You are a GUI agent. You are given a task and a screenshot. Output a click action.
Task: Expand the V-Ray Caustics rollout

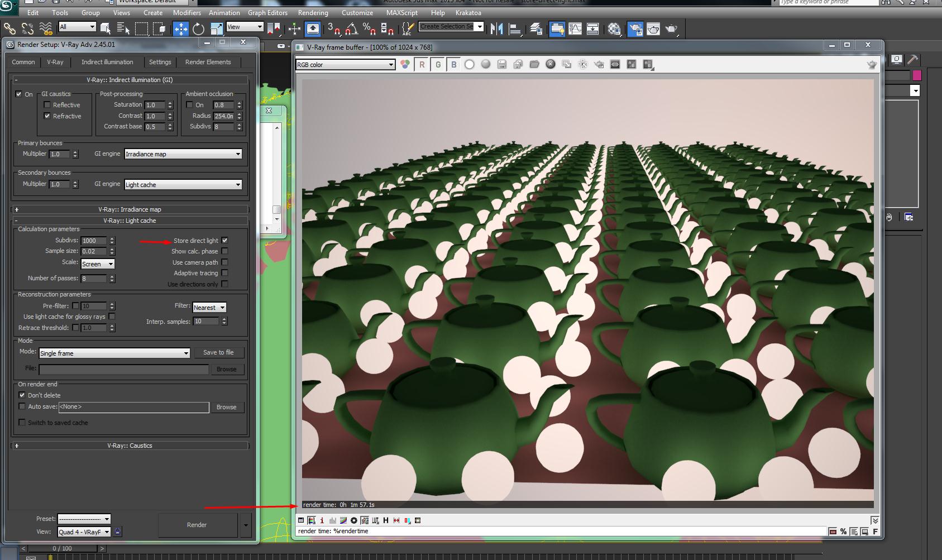click(130, 446)
